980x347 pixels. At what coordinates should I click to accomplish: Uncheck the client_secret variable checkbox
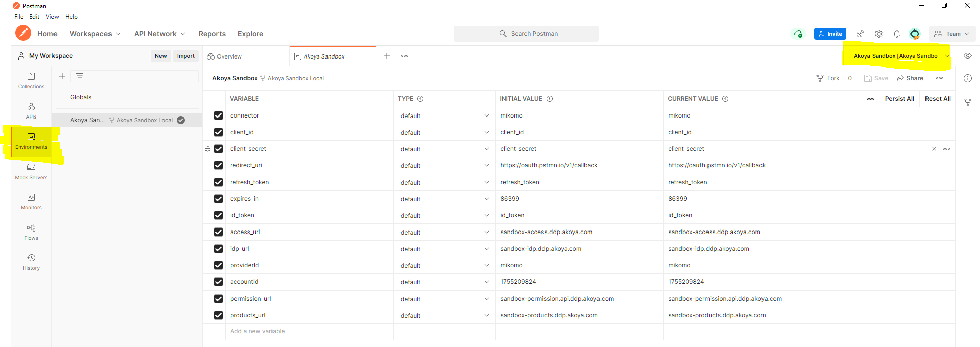click(219, 149)
